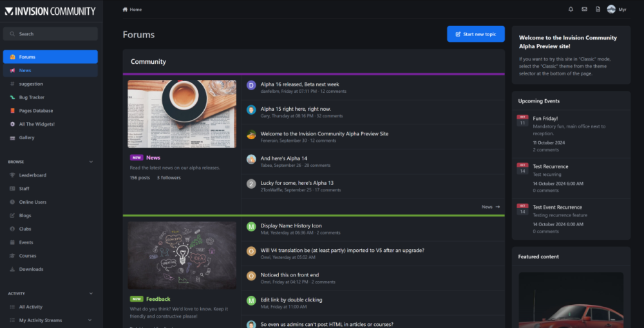Collapse the Activity section chevron

coord(91,293)
